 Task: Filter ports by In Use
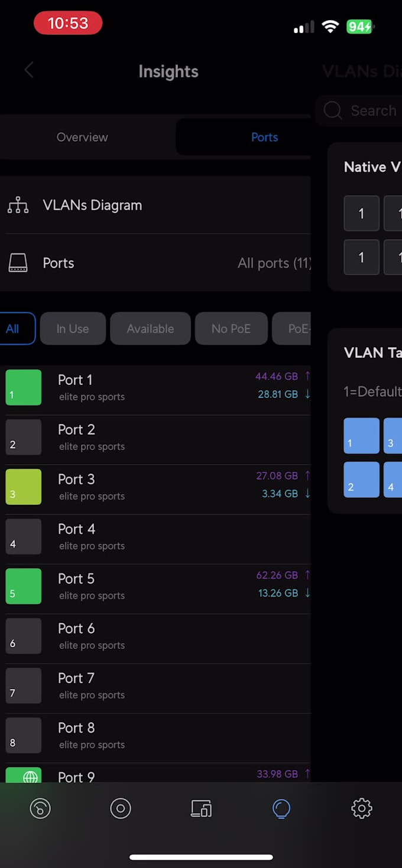click(73, 328)
